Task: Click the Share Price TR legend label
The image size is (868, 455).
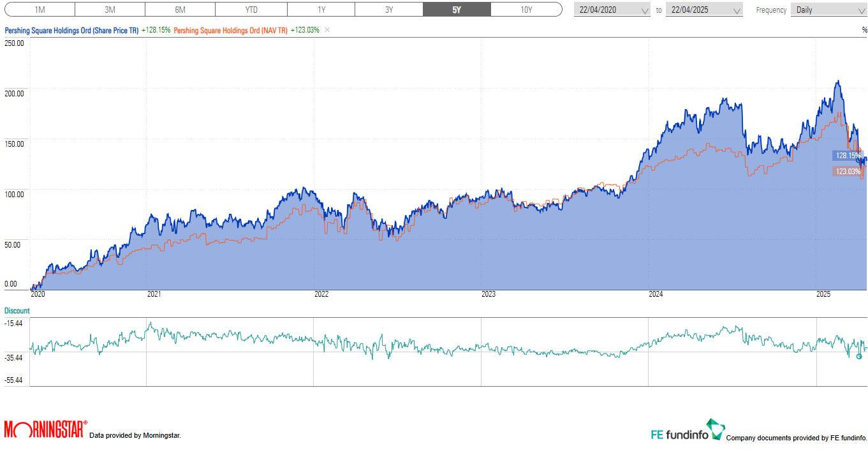Action: [71, 30]
